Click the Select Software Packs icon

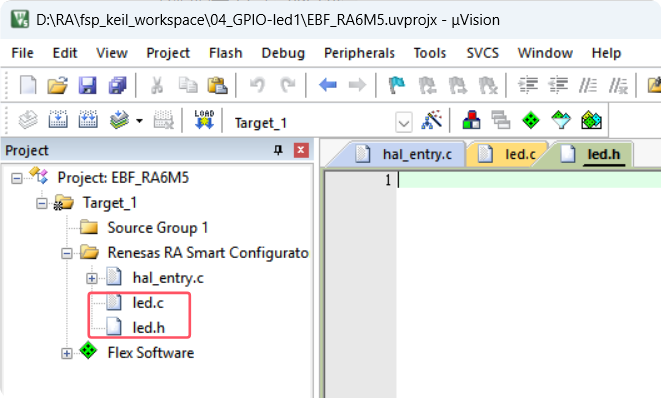point(561,120)
